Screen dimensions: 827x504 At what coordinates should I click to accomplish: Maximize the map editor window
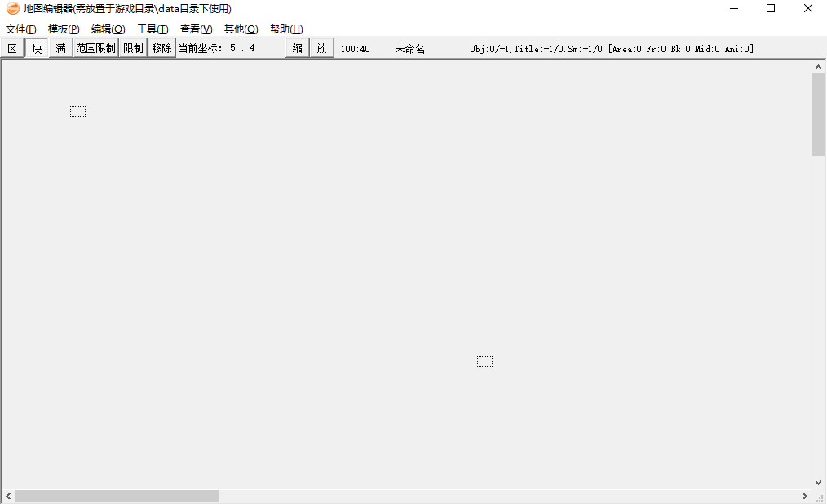[771, 8]
